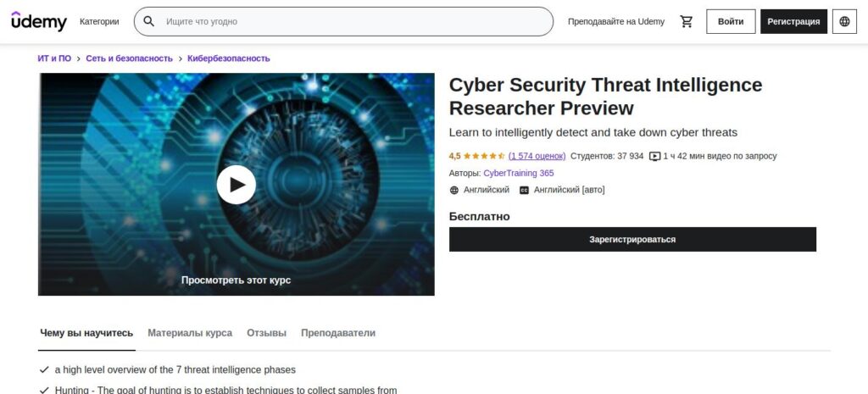Click the closed captions icon

point(524,190)
